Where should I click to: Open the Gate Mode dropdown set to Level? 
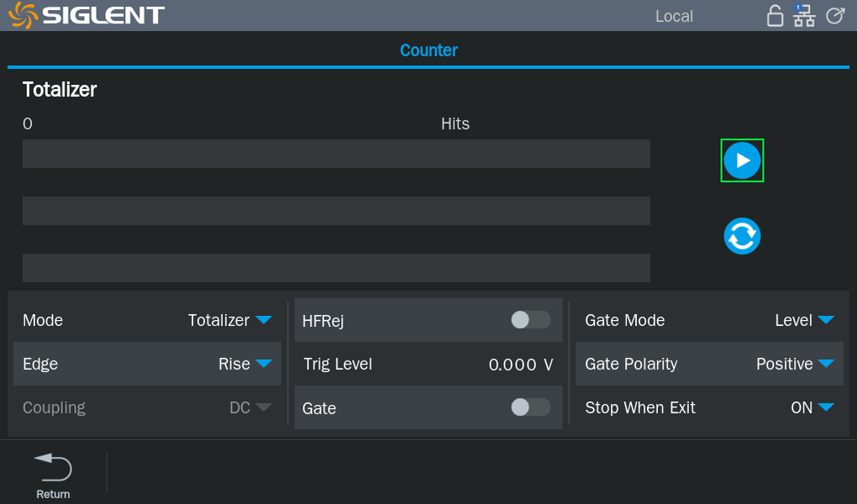tap(804, 320)
